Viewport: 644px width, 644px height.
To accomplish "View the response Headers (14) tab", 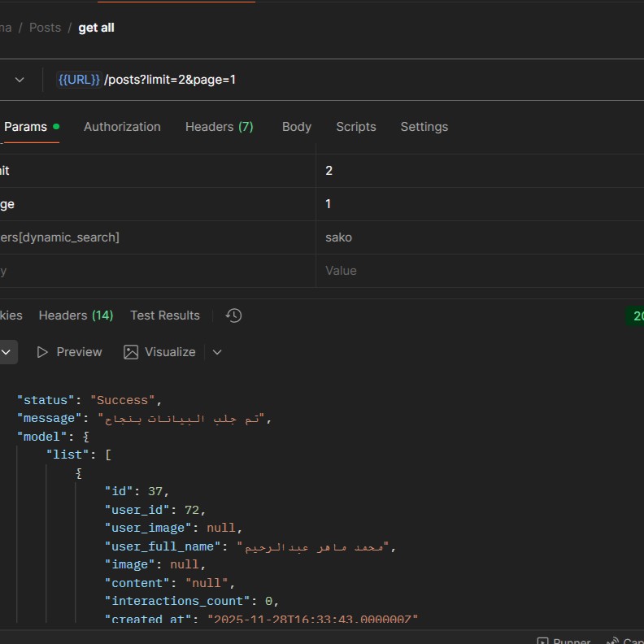I will coord(76,315).
